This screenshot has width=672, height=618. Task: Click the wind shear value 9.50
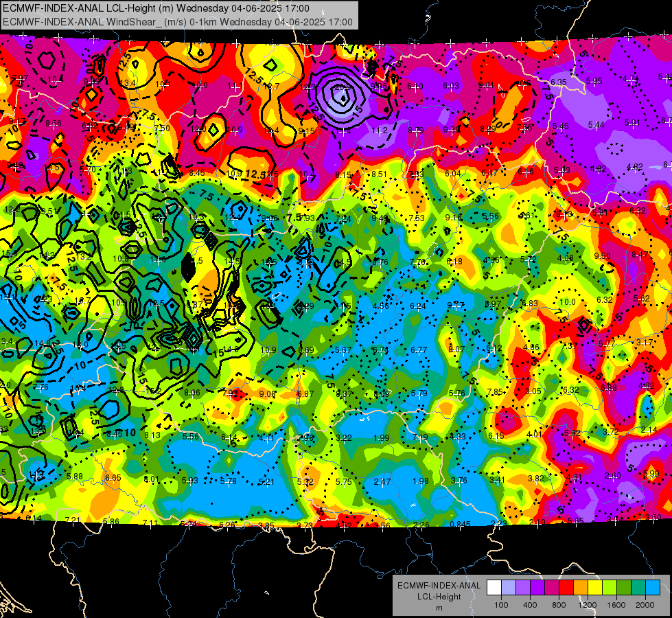click(602, 256)
